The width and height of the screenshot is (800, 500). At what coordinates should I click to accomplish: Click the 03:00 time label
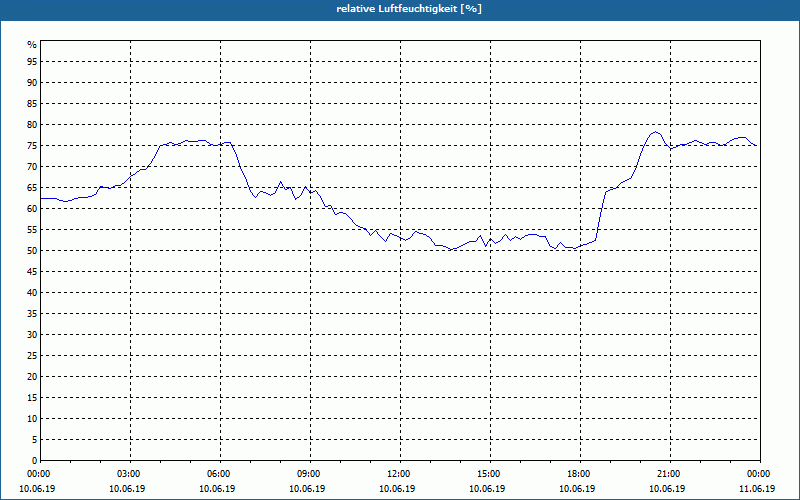pos(129,474)
